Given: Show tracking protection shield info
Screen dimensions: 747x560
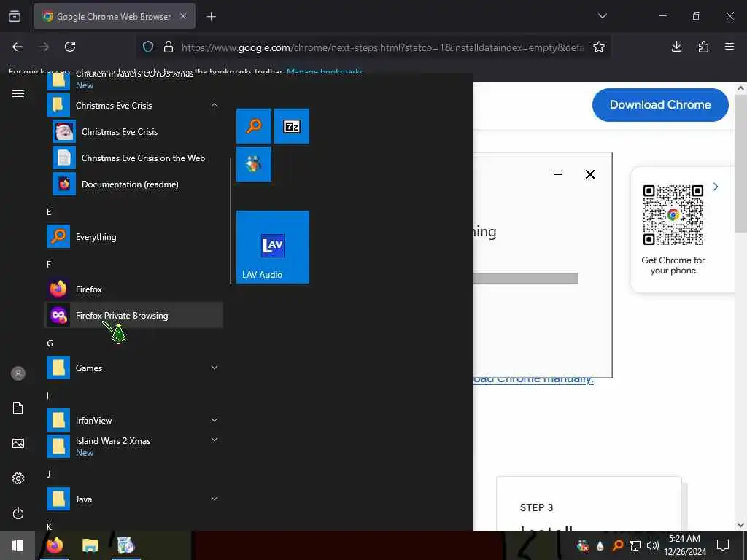Looking at the screenshot, I should tap(148, 47).
